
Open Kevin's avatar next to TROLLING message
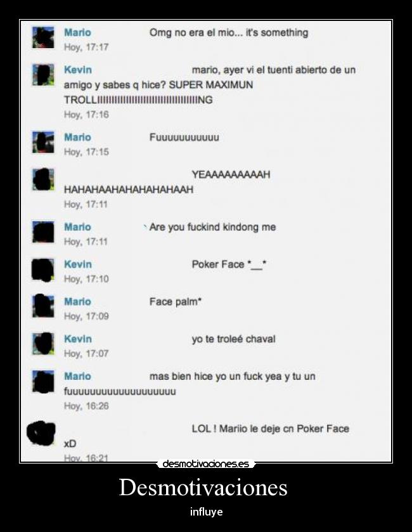point(43,75)
